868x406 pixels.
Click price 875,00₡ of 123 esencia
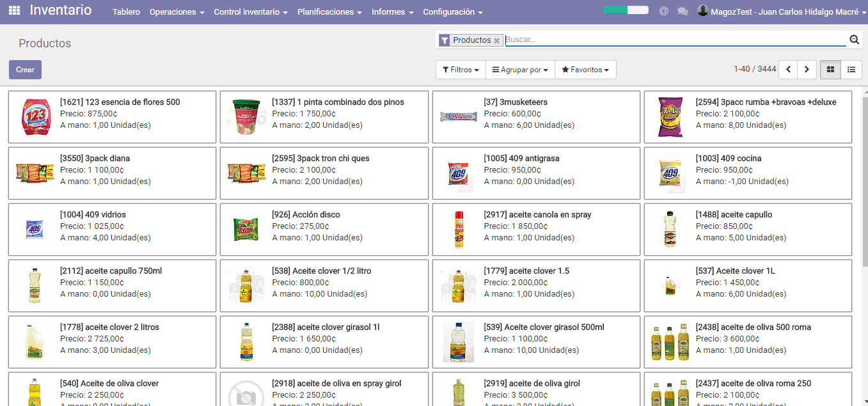click(103, 114)
